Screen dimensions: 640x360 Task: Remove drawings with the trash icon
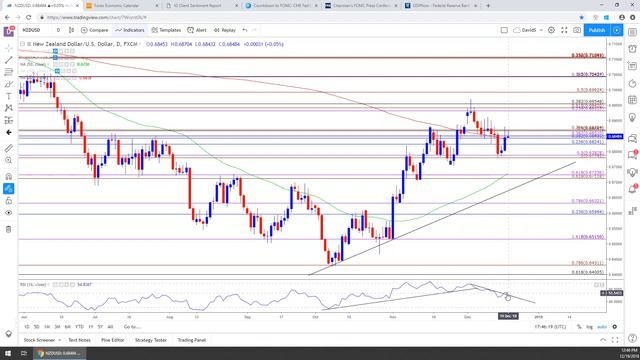9,229
